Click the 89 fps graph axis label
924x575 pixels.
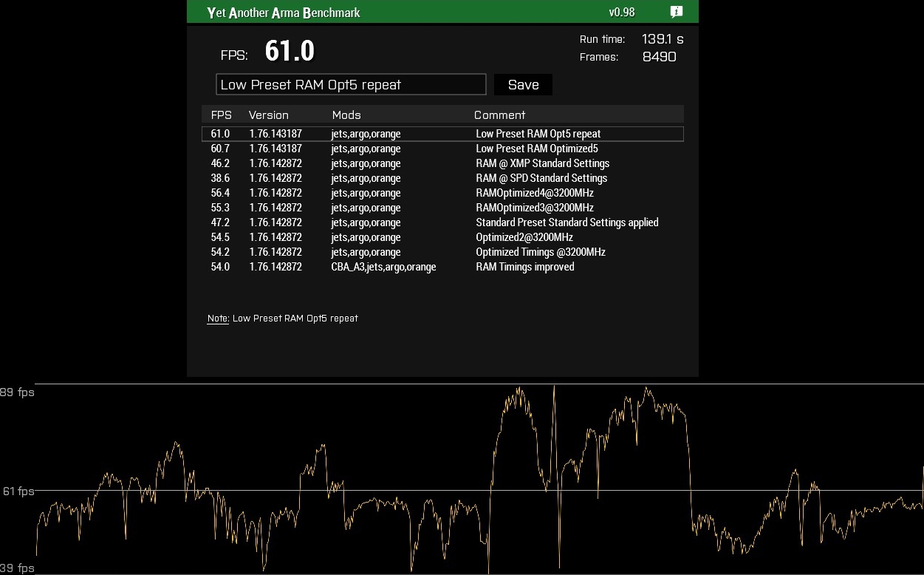point(17,392)
